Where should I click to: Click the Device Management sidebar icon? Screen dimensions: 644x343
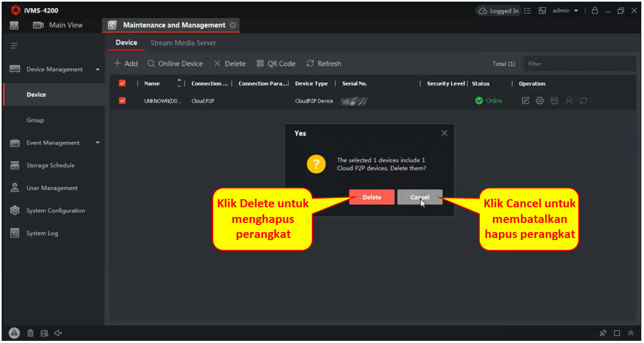15,69
